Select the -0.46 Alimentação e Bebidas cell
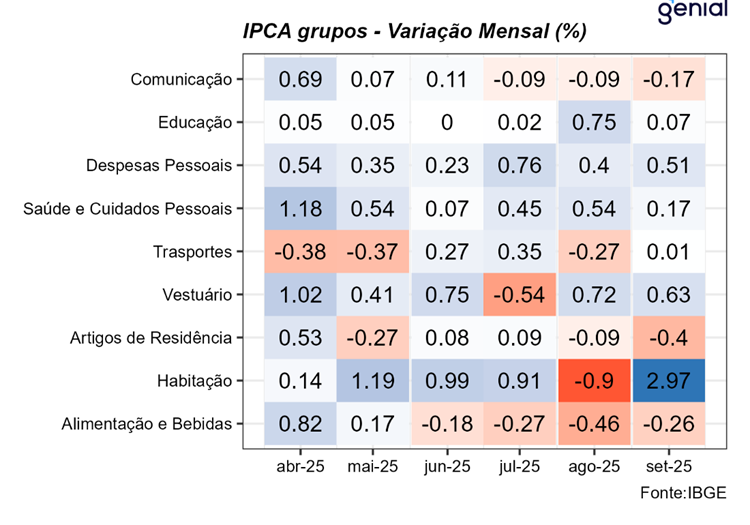This screenshot has width=750, height=525. (595, 423)
